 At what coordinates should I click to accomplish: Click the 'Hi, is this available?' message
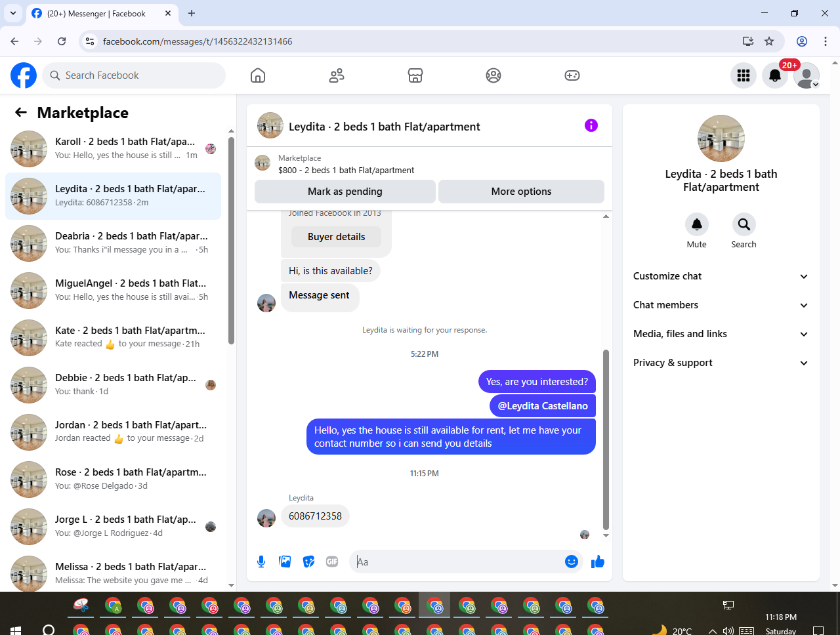click(331, 271)
